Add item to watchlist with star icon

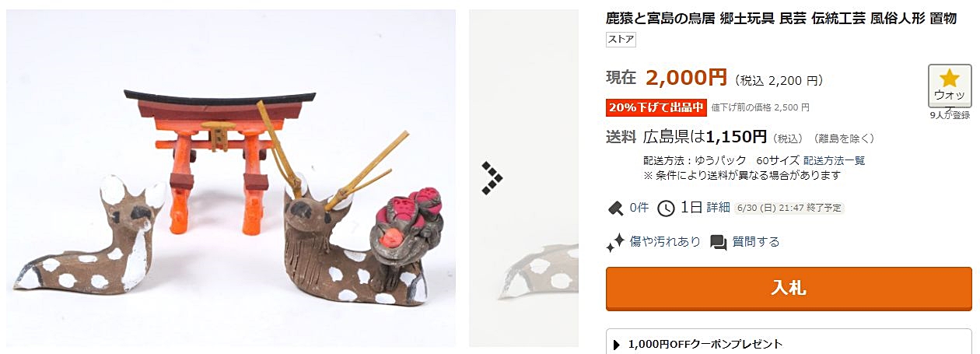pos(950,86)
